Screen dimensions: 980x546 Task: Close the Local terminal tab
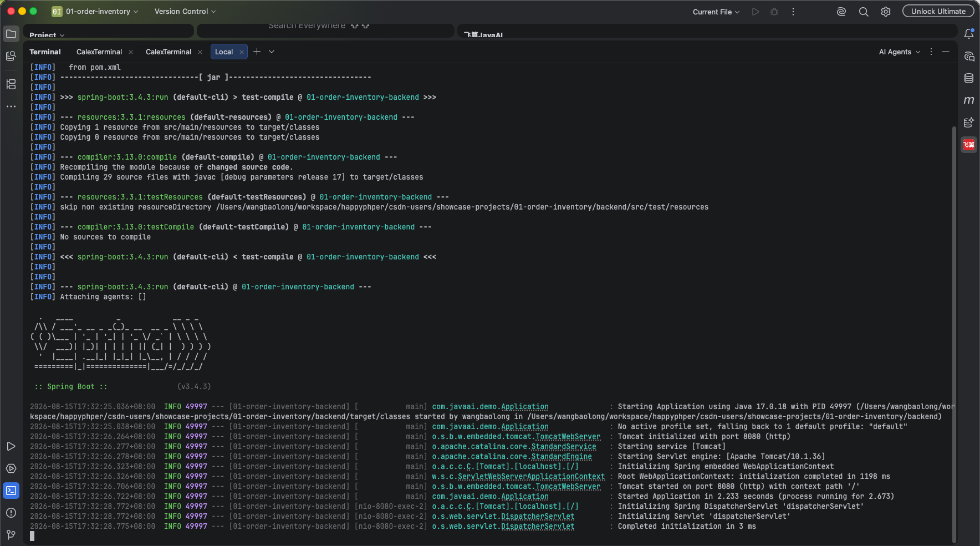[x=242, y=52]
